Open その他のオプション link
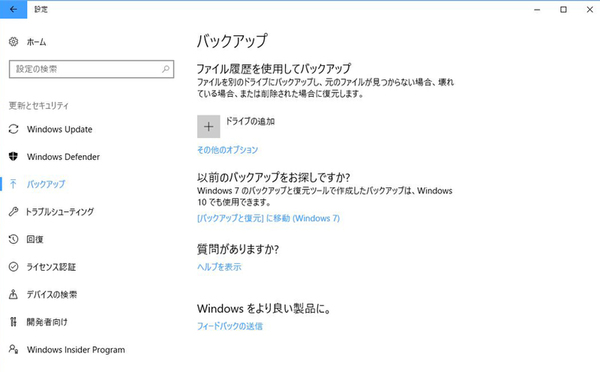Screen dimensions: 600x372 point(227,150)
